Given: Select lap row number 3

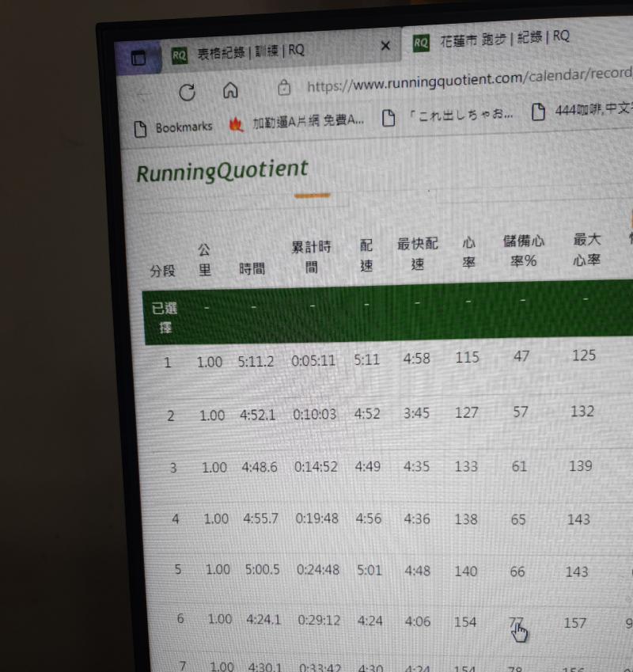Looking at the screenshot, I should tap(173, 468).
